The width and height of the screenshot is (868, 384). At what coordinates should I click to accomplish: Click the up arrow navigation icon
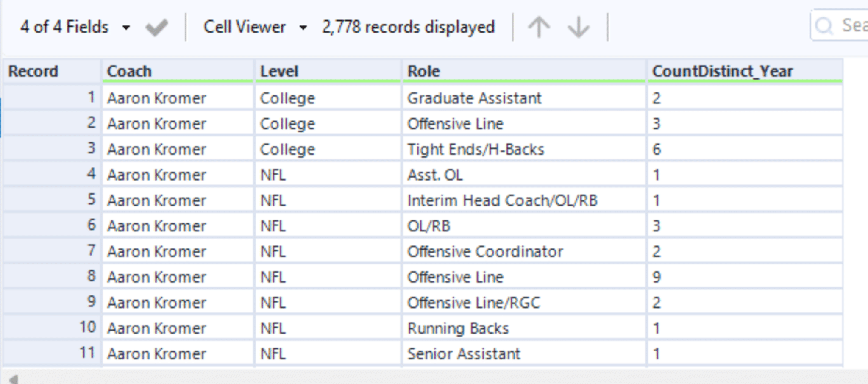pyautogui.click(x=539, y=28)
